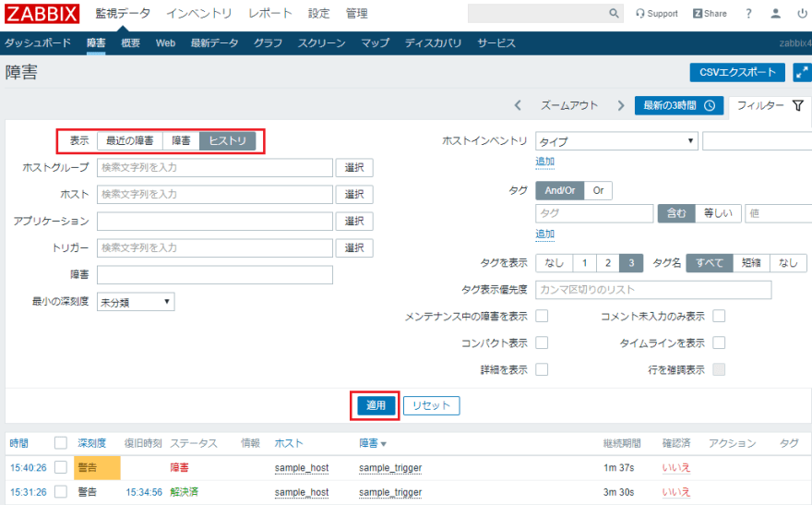The image size is (812, 505).
Task: Click 追加 under タグ
Action: [x=544, y=234]
